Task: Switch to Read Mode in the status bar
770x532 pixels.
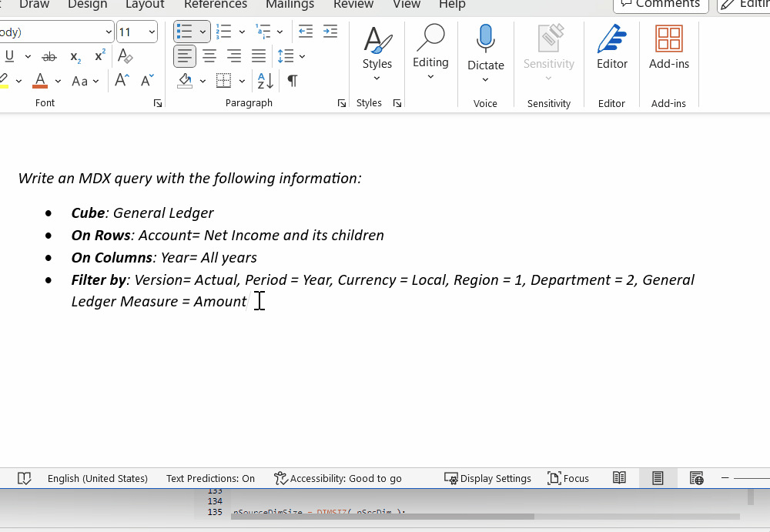Action: (619, 478)
